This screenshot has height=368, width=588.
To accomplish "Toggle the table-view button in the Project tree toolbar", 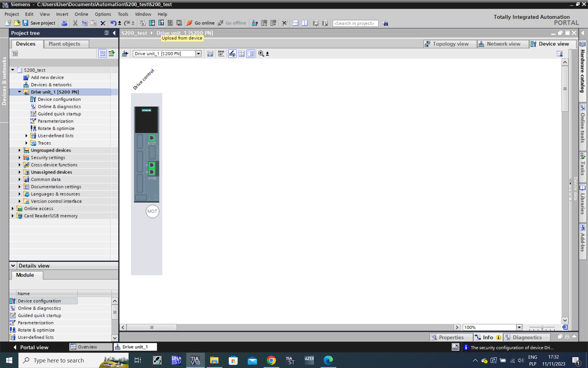I will [x=102, y=53].
